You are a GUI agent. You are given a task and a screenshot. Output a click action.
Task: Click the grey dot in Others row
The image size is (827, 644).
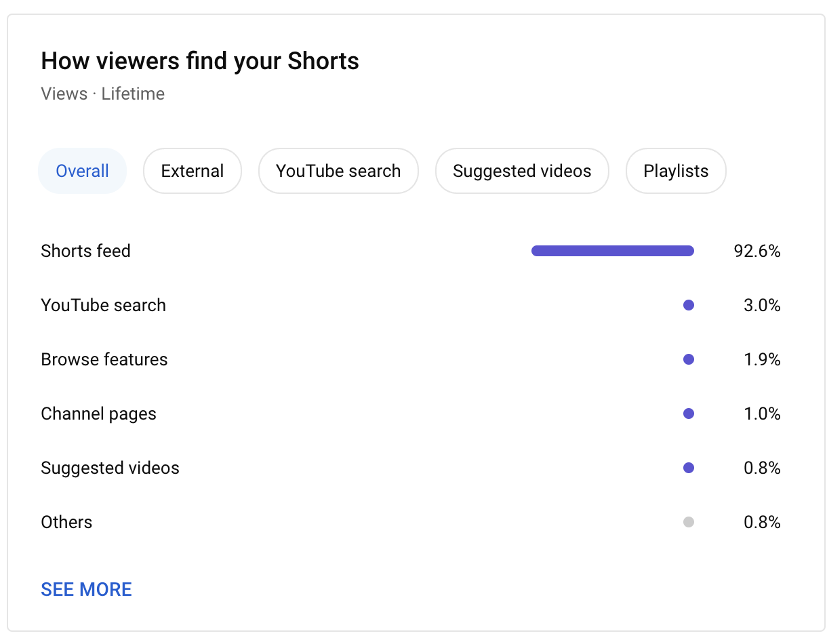pos(689,522)
